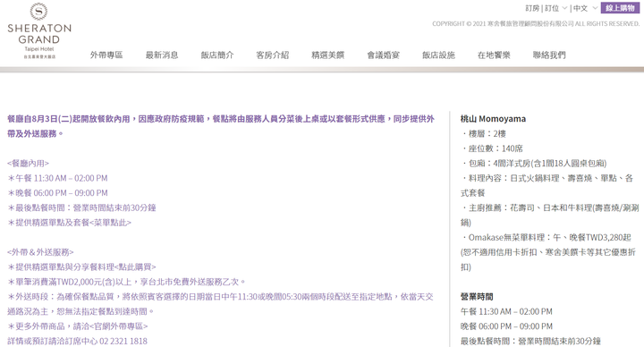Select the 餐廳內用 section label
Viewport: 644px width, 347px height.
tap(28, 164)
